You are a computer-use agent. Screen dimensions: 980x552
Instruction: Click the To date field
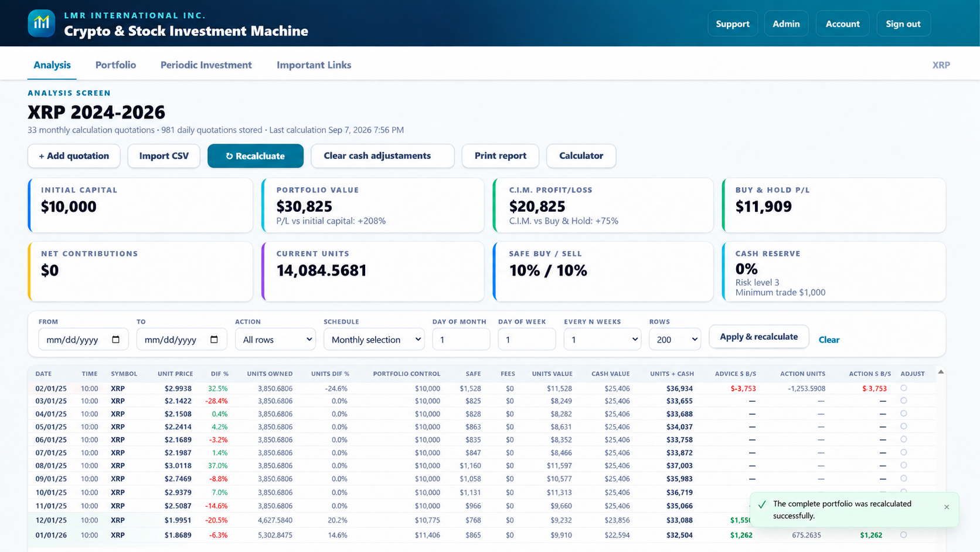click(x=182, y=340)
